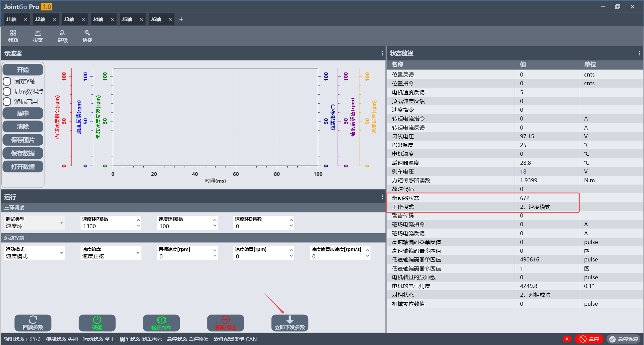The height and width of the screenshot is (345, 644).
Task: Open the 状态监视 panel options menu
Action: click(640, 53)
